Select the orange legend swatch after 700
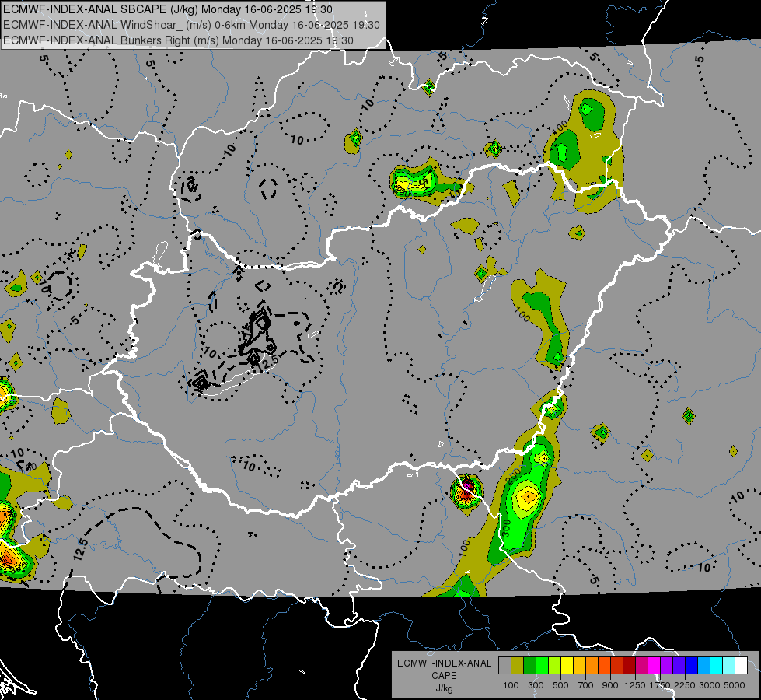The width and height of the screenshot is (761, 700). [592, 666]
